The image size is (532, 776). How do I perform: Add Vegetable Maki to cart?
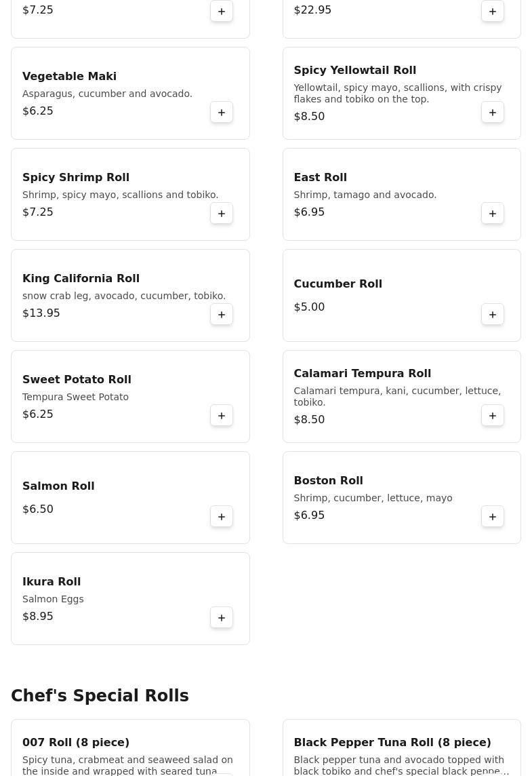pos(222,112)
